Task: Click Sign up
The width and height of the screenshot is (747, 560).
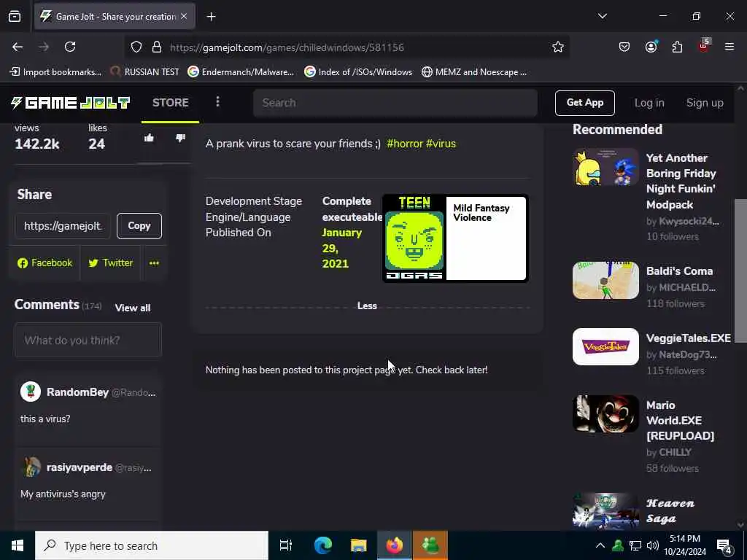Action: (x=705, y=103)
